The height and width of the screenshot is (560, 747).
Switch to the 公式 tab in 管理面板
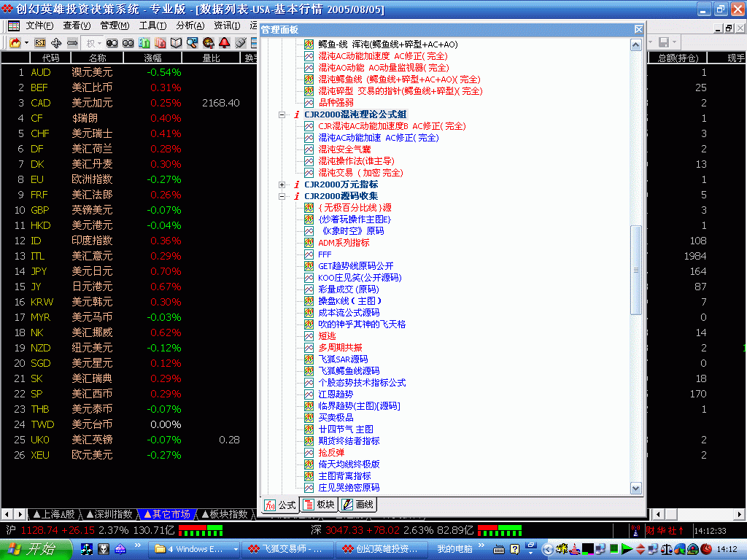(x=281, y=505)
